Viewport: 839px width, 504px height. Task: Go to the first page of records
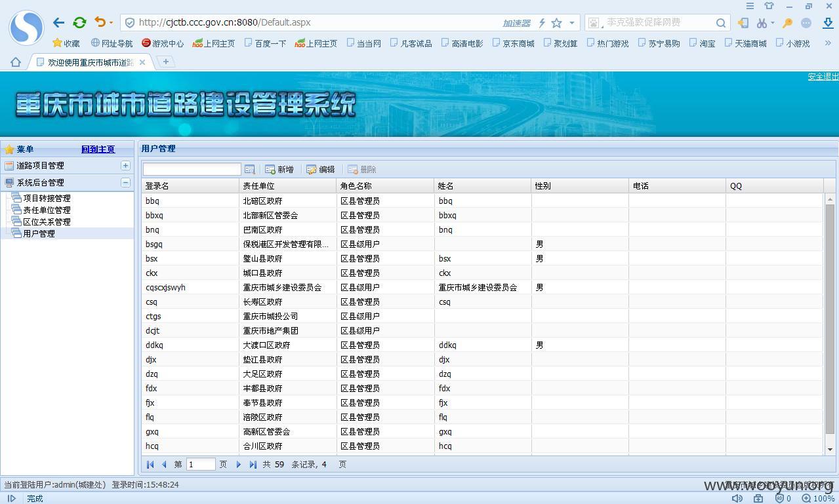pos(150,464)
